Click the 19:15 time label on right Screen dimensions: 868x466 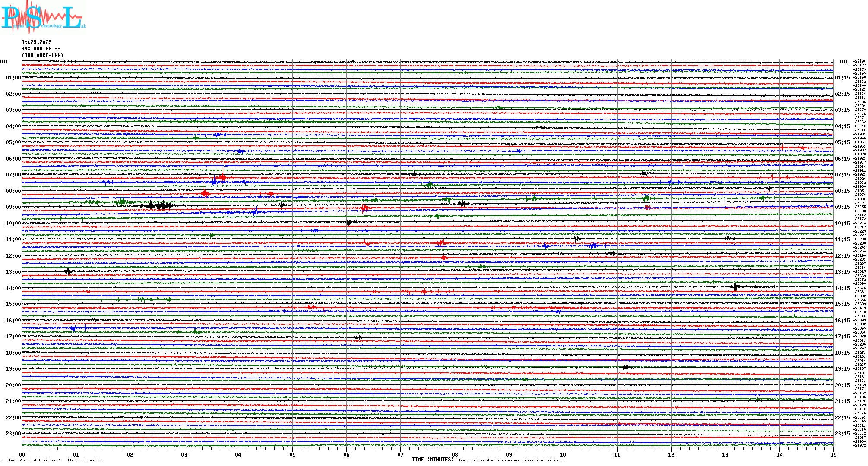tap(842, 369)
